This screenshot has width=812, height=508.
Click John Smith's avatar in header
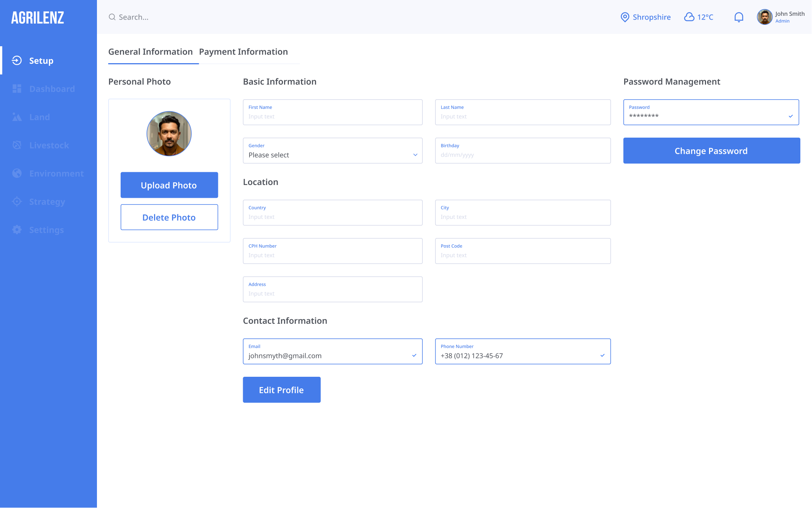click(x=764, y=17)
